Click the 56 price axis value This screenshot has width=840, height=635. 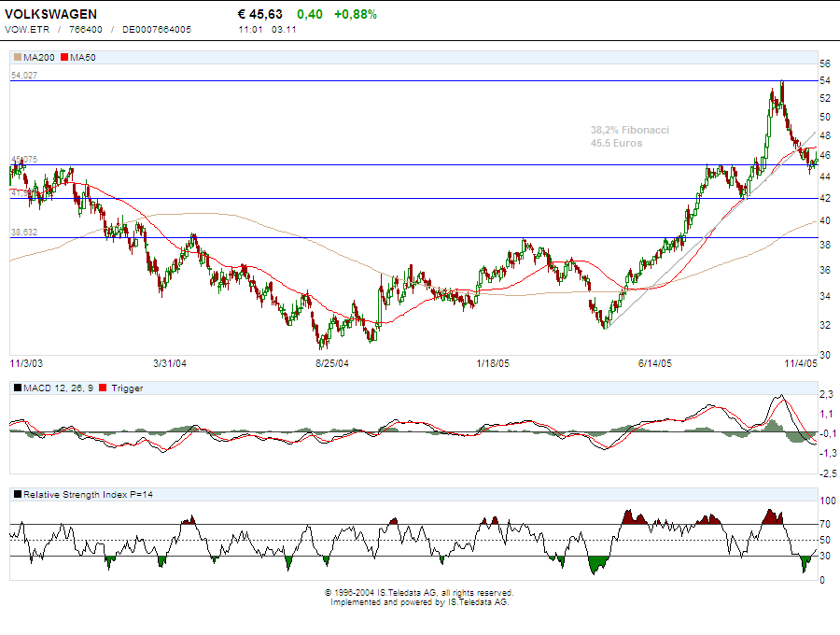(825, 63)
